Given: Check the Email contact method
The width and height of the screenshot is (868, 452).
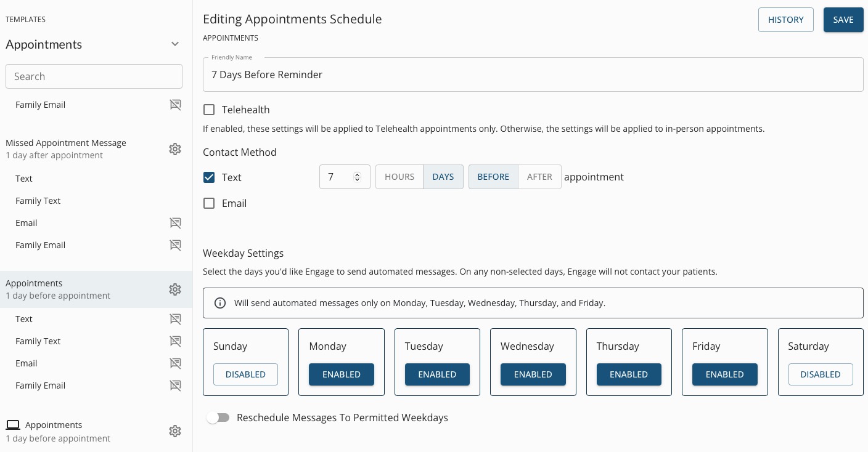Looking at the screenshot, I should (209, 203).
